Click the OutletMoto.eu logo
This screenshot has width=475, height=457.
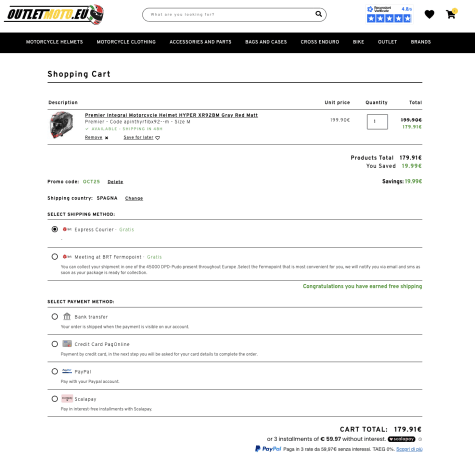coord(54,15)
